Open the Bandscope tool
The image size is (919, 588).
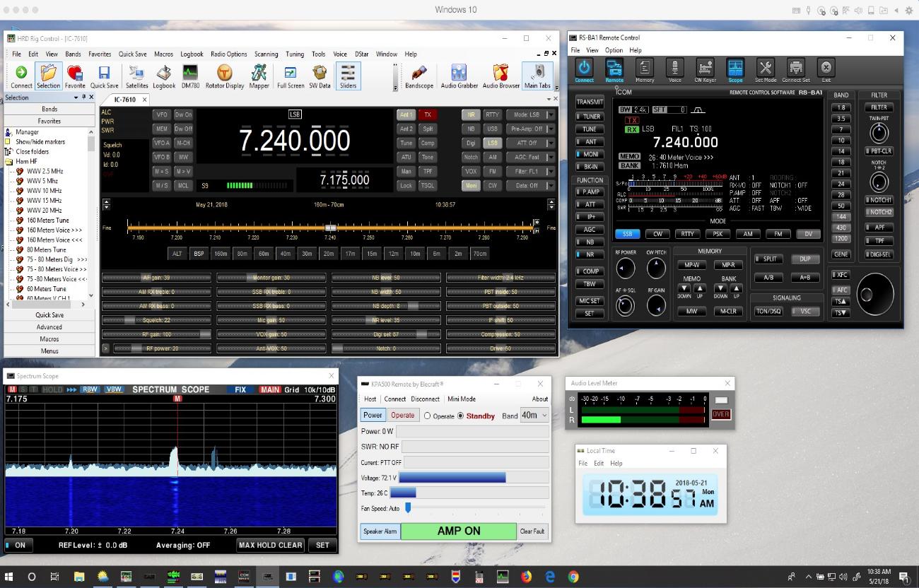click(419, 76)
